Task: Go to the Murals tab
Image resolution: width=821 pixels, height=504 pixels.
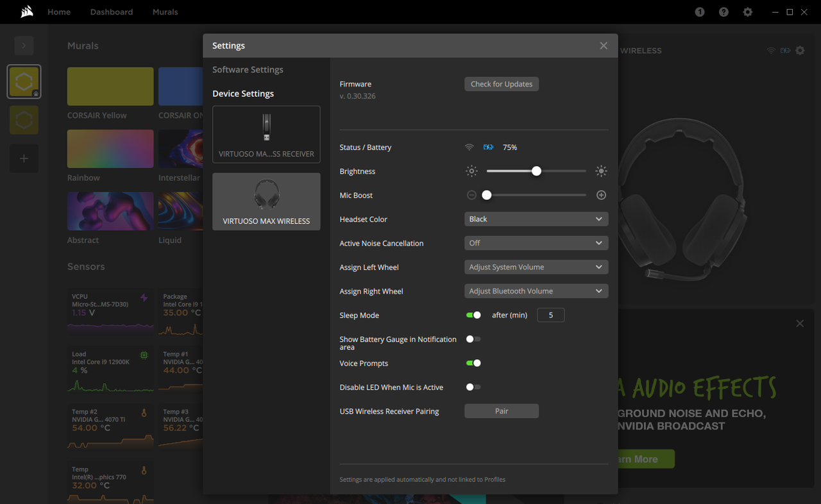Action: [x=165, y=12]
